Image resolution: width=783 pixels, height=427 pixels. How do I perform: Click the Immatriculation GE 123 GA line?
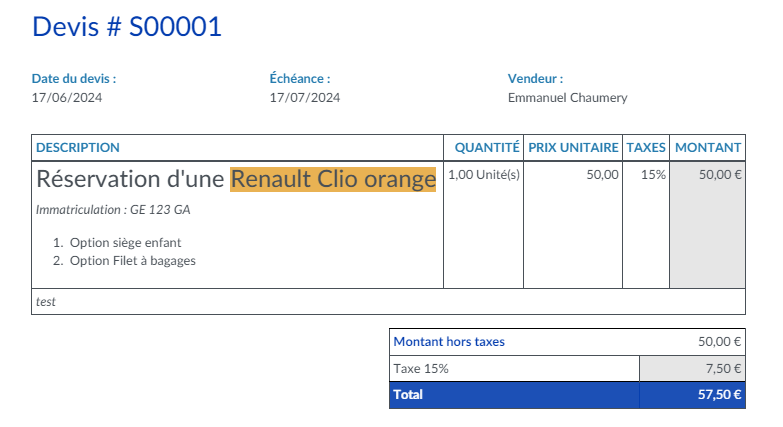coord(113,210)
